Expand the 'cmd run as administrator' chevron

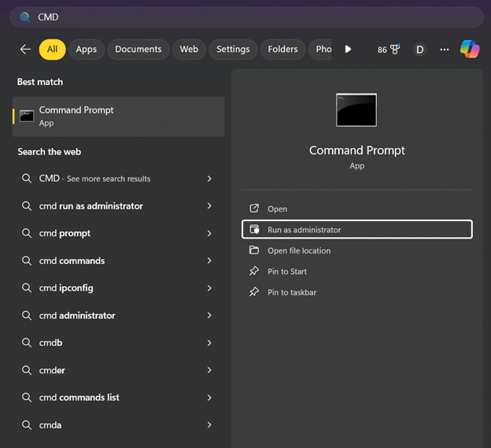[x=209, y=205]
